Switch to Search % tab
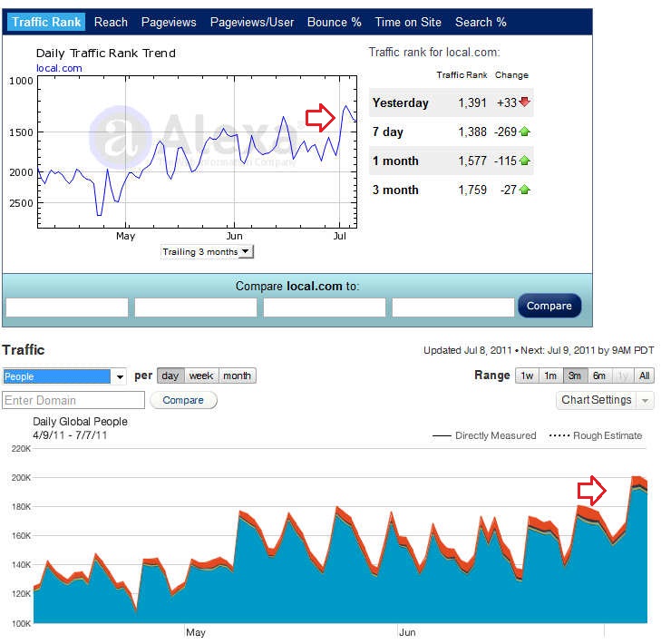 pyautogui.click(x=481, y=22)
